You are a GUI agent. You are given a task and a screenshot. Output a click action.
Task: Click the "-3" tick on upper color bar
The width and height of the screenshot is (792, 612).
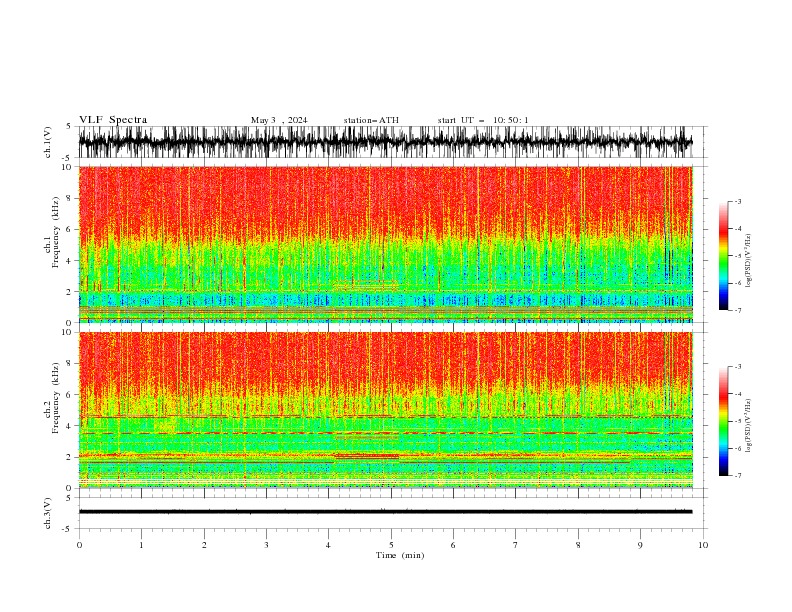pyautogui.click(x=738, y=201)
